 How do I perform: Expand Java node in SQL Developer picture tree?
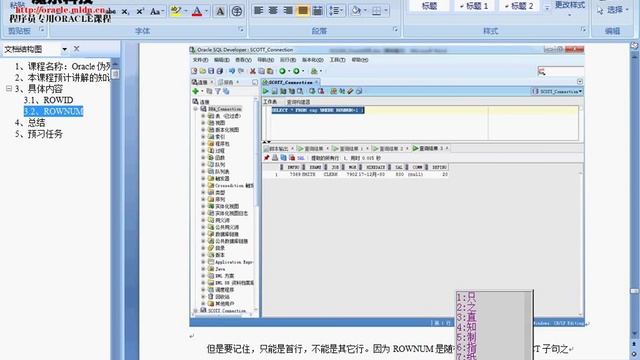tap(203, 269)
